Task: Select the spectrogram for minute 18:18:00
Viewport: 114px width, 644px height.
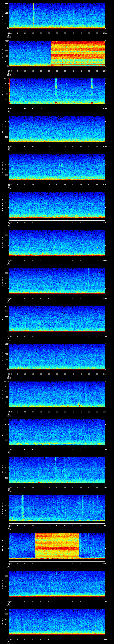Action: pyautogui.click(x=57, y=167)
